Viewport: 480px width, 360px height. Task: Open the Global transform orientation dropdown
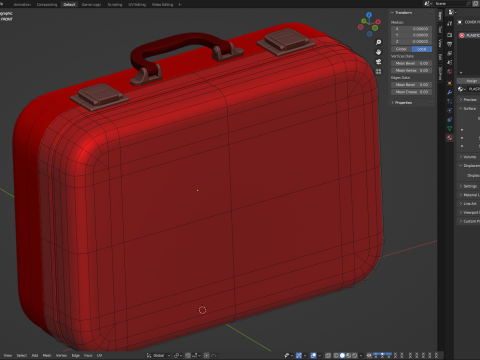158,356
